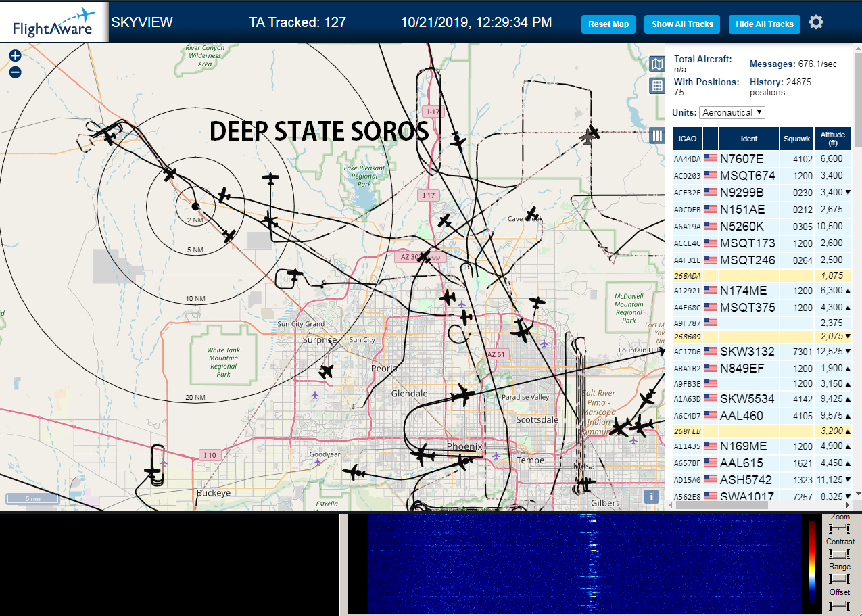Click the US flag in N169ME row
This screenshot has width=862, height=616.
[711, 446]
